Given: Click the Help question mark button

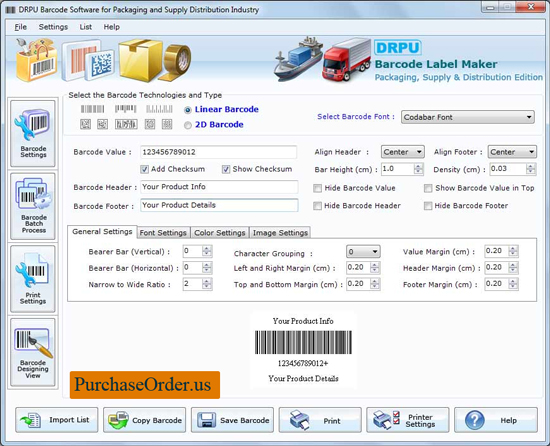Looking at the screenshot, I should coord(496,420).
